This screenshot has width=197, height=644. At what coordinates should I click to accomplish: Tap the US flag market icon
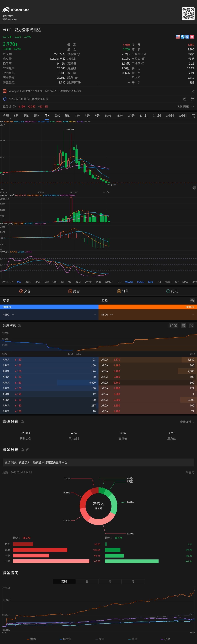178,37
